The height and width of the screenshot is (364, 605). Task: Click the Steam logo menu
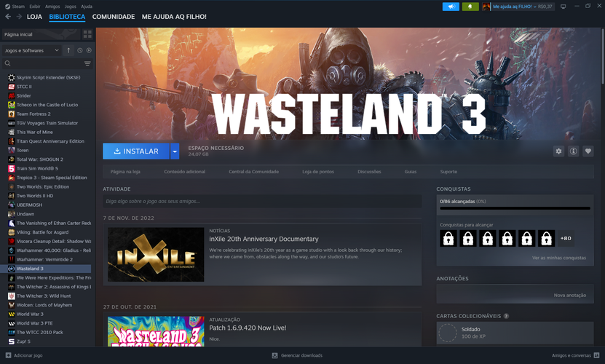pyautogui.click(x=15, y=7)
